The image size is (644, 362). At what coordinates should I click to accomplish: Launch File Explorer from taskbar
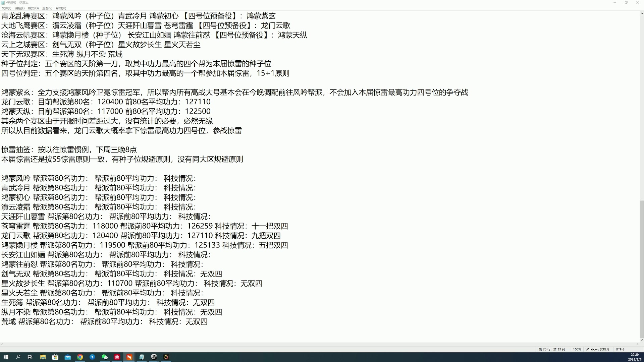coord(43,357)
